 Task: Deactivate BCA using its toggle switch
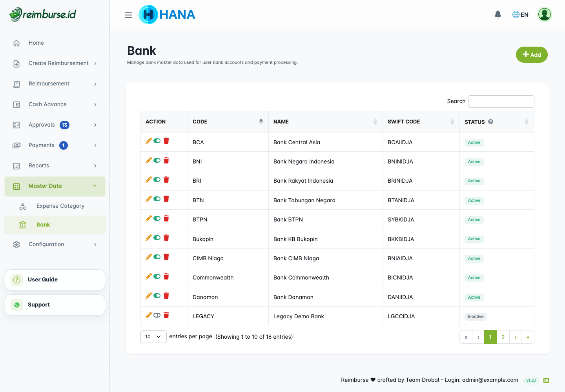pyautogui.click(x=157, y=141)
